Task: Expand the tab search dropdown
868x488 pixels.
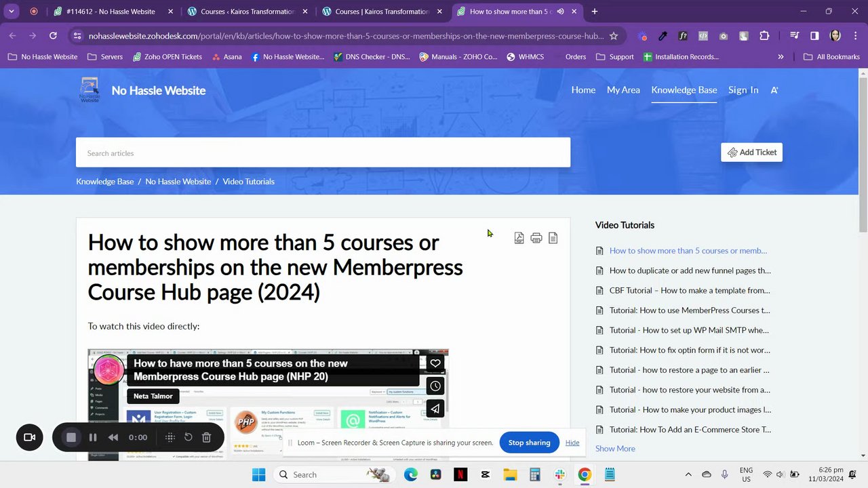Action: coord(12,12)
